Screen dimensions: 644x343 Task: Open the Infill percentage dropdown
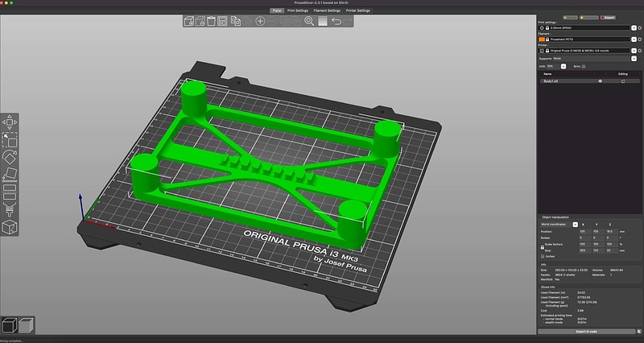tap(563, 66)
